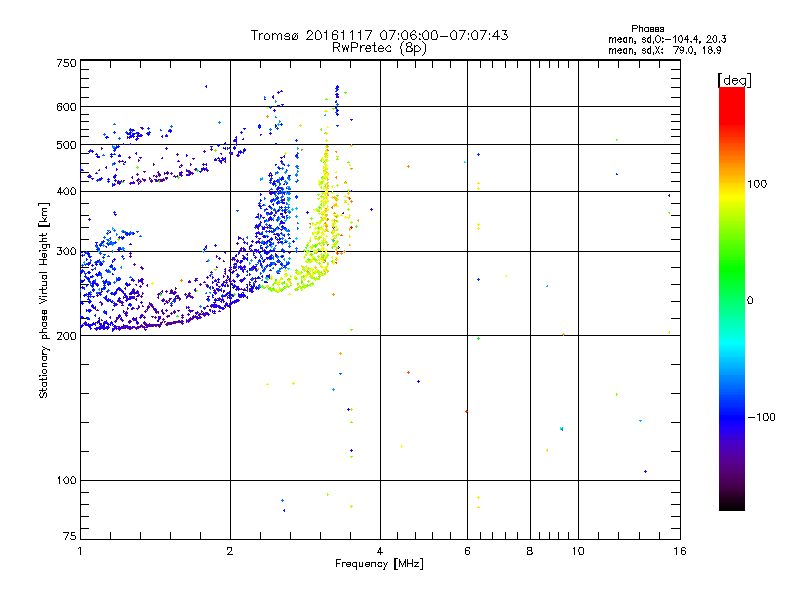Click the x-axis tick label '10'
The width and height of the screenshot is (800, 600).
pyautogui.click(x=578, y=551)
